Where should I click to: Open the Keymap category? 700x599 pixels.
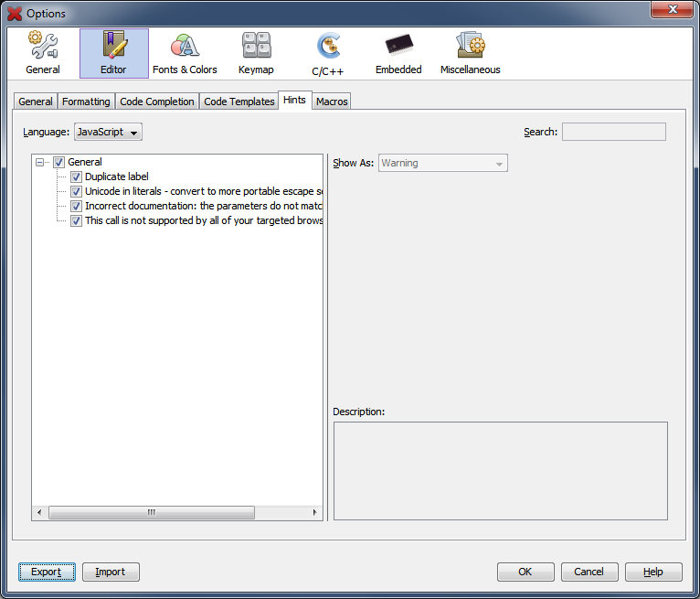click(256, 53)
